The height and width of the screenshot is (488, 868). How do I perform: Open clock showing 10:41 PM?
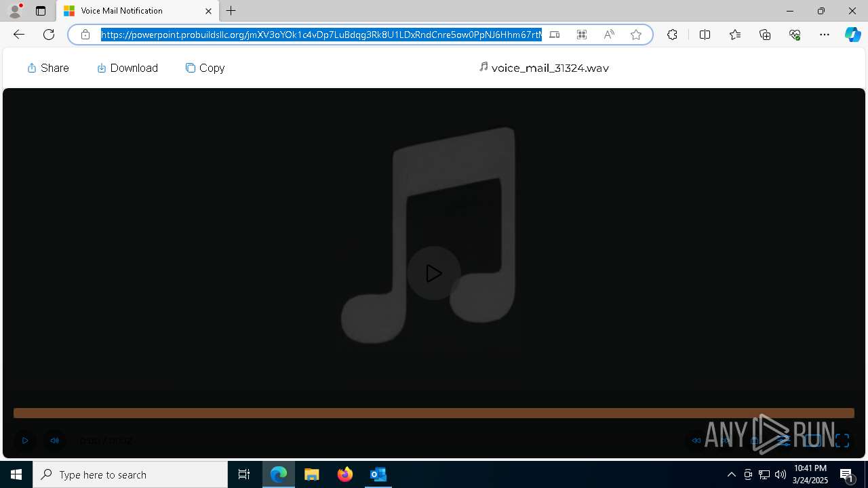(810, 474)
